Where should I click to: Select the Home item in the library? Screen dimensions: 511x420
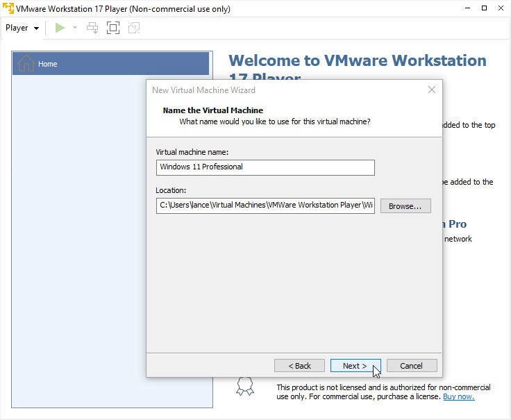(x=111, y=64)
